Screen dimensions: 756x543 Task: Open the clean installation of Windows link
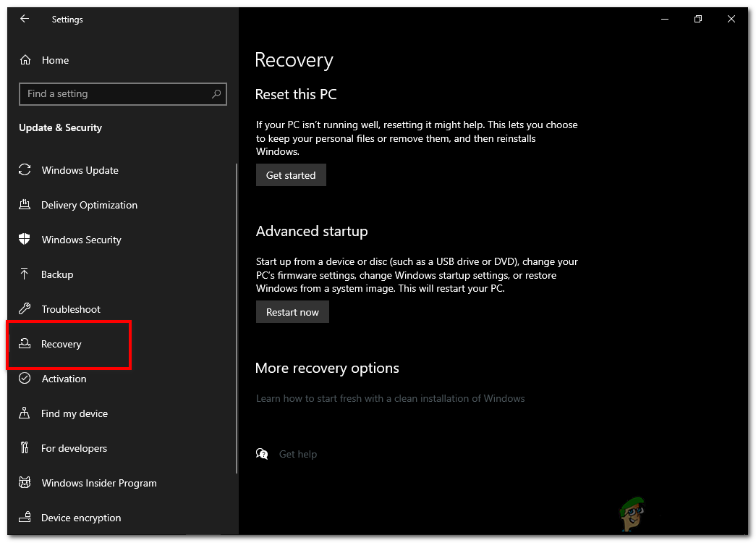[390, 398]
